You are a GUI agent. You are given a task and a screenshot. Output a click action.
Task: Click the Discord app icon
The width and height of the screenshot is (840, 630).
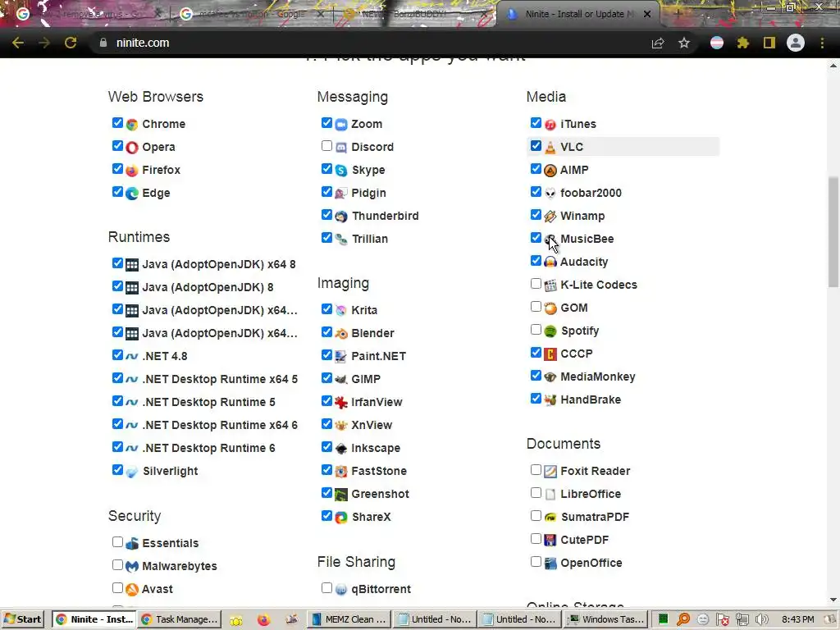coord(341,148)
